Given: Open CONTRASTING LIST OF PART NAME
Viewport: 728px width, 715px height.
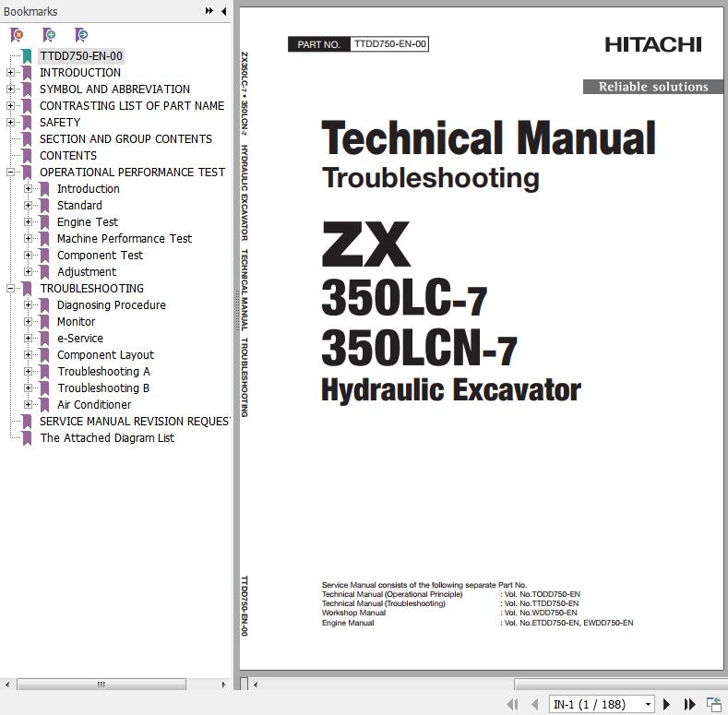Looking at the screenshot, I should (x=132, y=106).
